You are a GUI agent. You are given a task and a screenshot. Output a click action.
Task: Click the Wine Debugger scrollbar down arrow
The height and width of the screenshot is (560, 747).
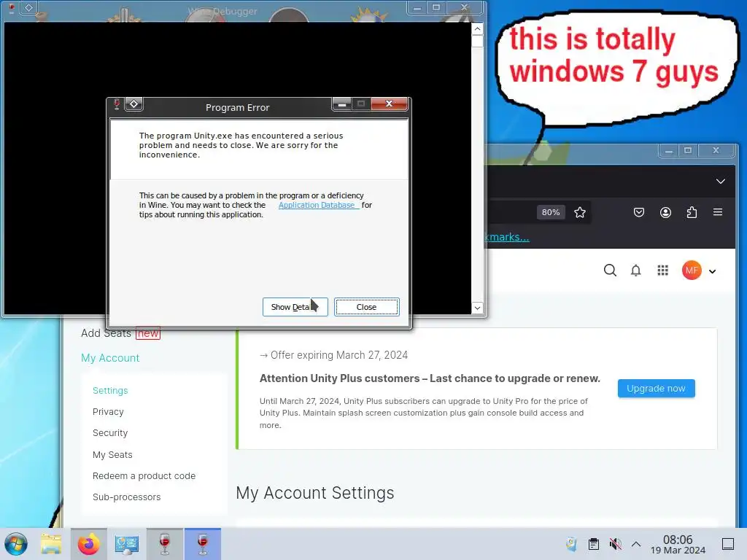coord(477,308)
